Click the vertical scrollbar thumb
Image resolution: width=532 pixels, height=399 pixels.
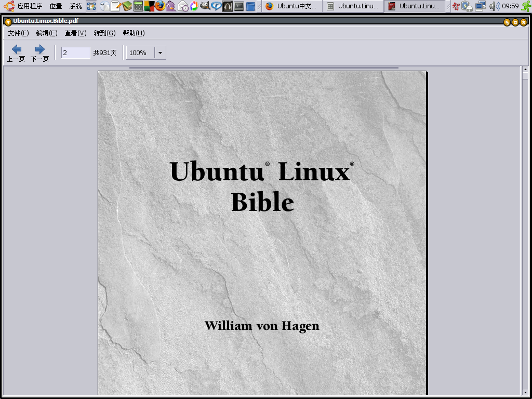click(x=525, y=76)
